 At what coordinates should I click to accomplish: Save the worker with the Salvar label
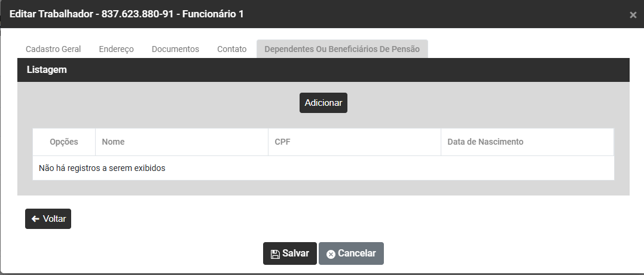click(295, 253)
